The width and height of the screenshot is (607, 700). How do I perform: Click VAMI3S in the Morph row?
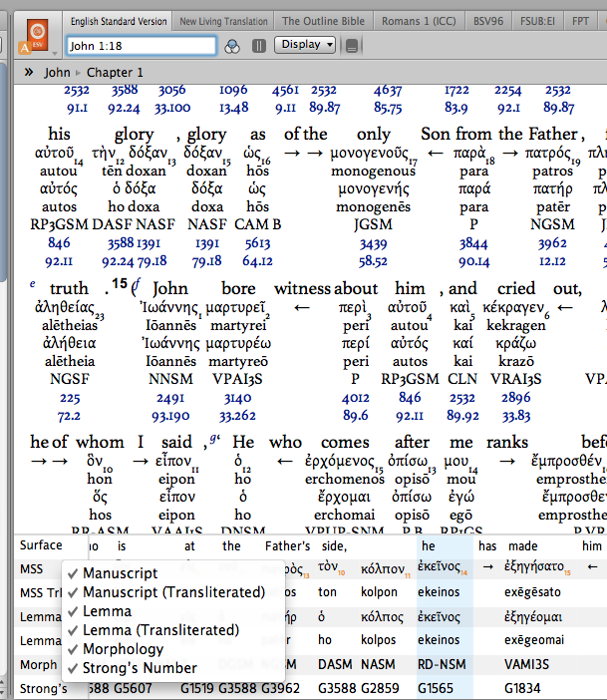[x=526, y=664]
